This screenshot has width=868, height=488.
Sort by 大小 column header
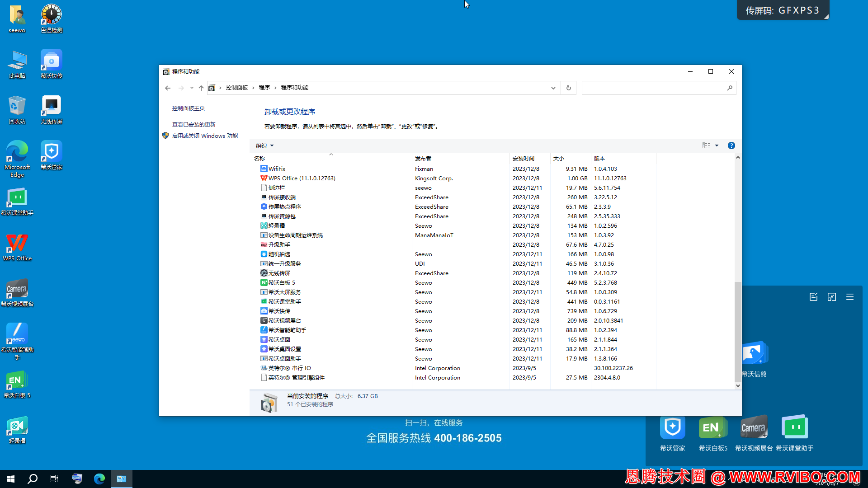pyautogui.click(x=571, y=158)
